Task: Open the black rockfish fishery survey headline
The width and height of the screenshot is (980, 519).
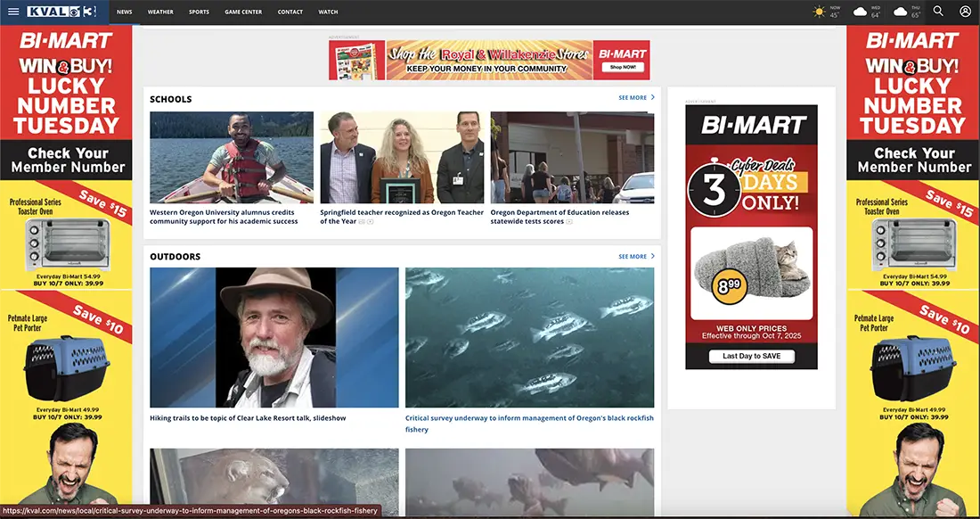Action: [x=529, y=424]
